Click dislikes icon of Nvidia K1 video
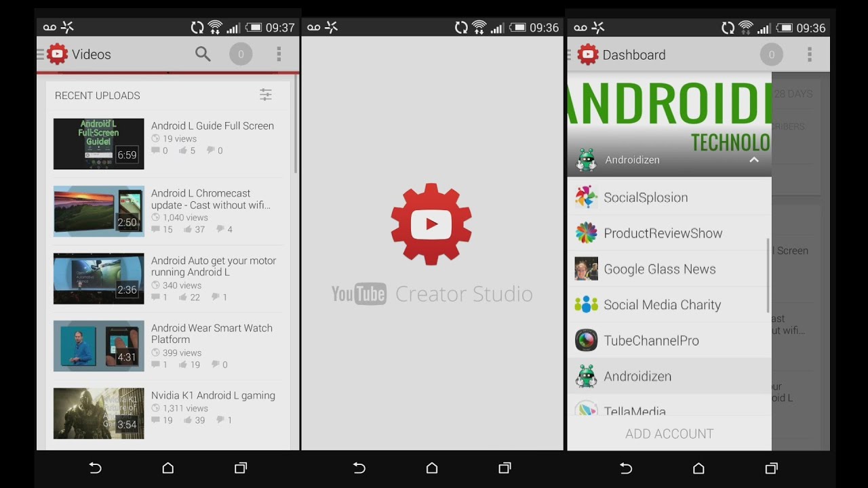This screenshot has height=488, width=868. pos(220,420)
